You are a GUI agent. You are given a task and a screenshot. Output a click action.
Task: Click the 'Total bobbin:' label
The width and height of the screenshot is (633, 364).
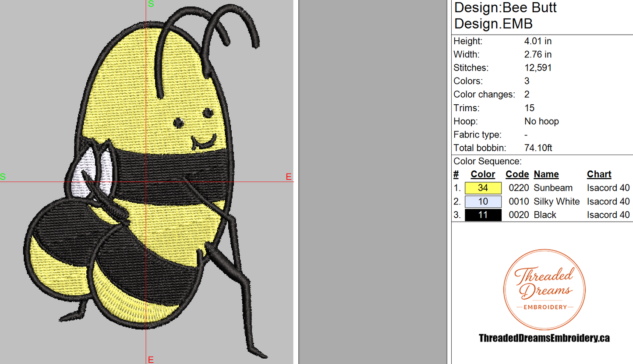480,148
